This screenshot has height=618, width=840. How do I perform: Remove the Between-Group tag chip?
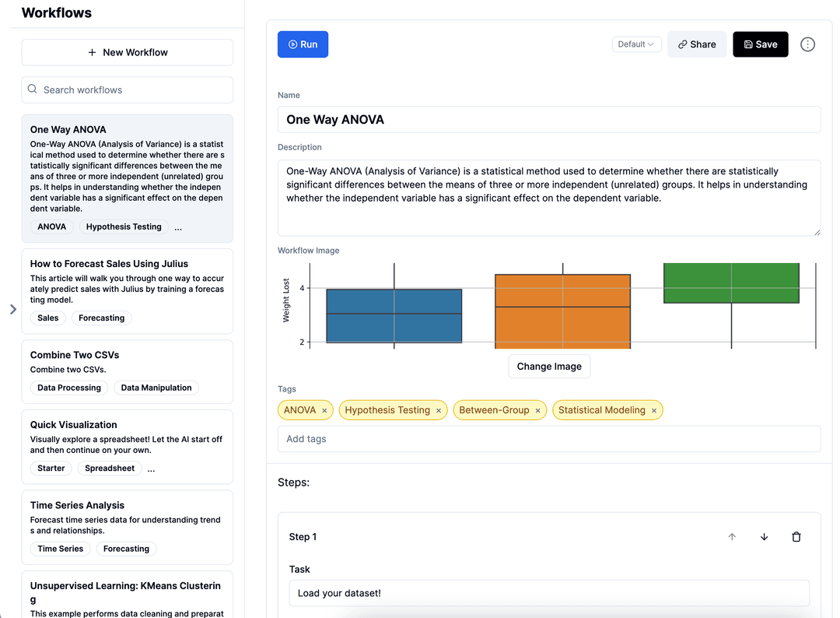538,410
